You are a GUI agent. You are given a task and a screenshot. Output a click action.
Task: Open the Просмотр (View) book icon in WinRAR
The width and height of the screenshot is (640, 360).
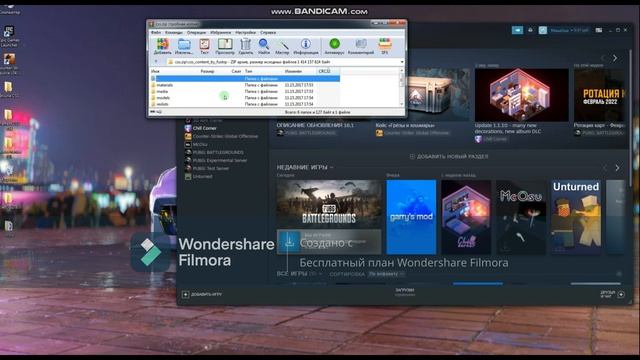(x=225, y=46)
